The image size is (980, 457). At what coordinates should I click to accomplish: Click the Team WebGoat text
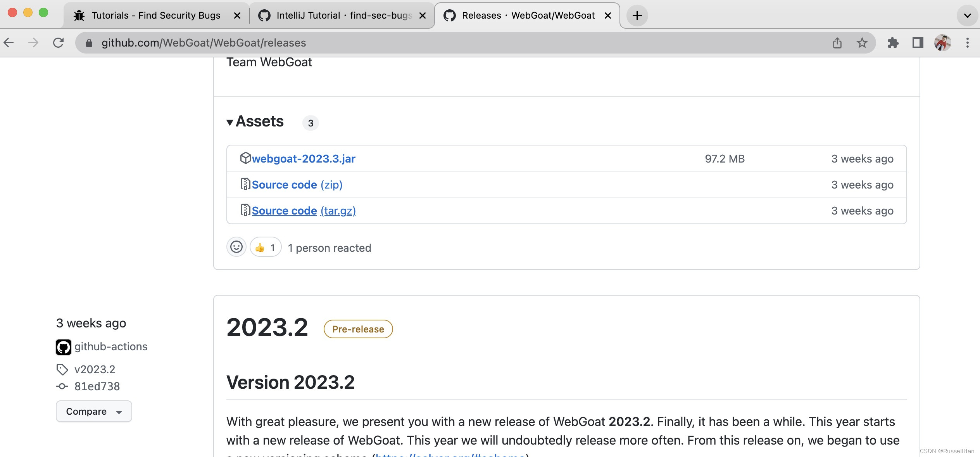(269, 62)
